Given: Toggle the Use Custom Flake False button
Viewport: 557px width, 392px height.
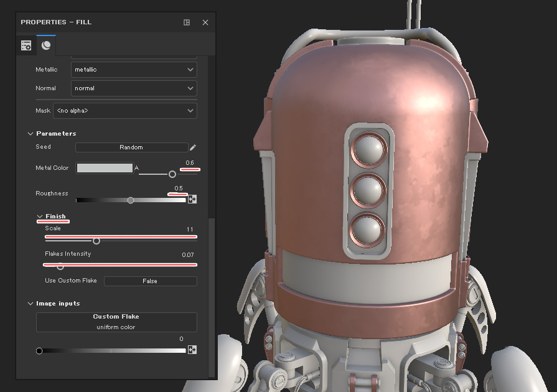Looking at the screenshot, I should tap(150, 281).
